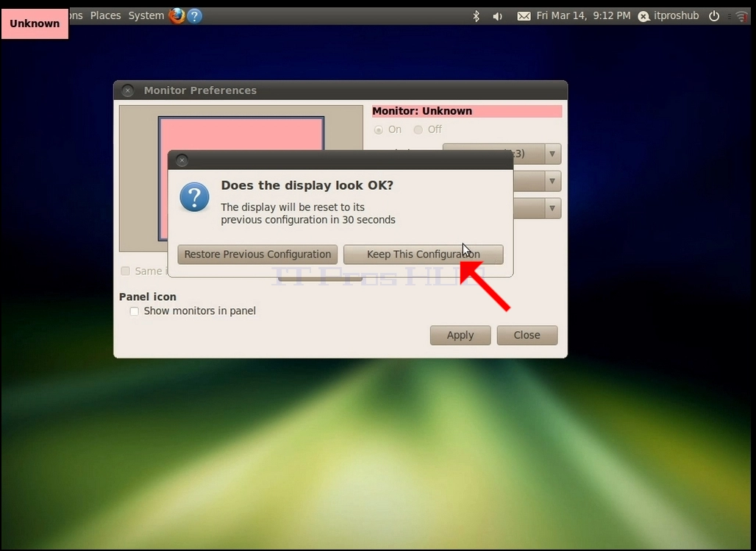756x551 pixels.
Task: Open the clock Fri Mar 14 calendar
Action: 583,15
